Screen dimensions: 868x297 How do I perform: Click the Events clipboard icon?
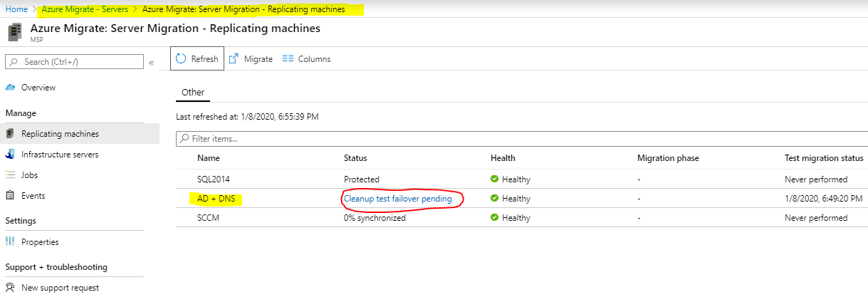click(10, 195)
